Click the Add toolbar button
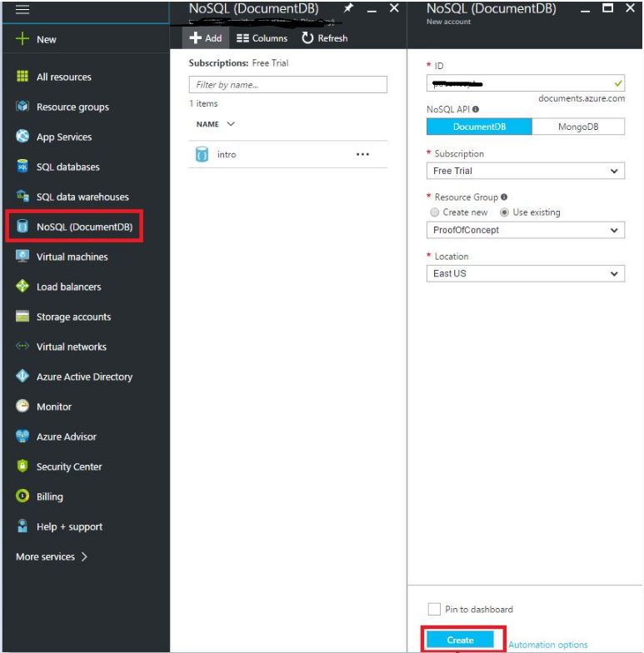The height and width of the screenshot is (653, 644). click(205, 38)
